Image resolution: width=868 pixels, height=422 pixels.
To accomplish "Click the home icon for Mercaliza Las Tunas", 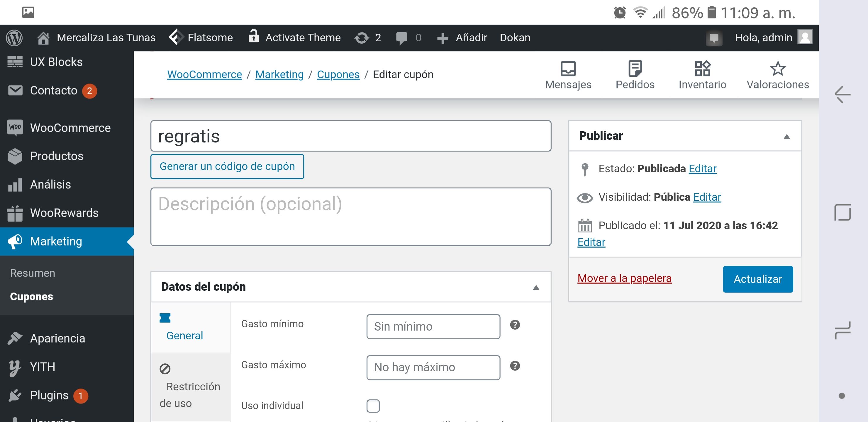I will [x=43, y=38].
